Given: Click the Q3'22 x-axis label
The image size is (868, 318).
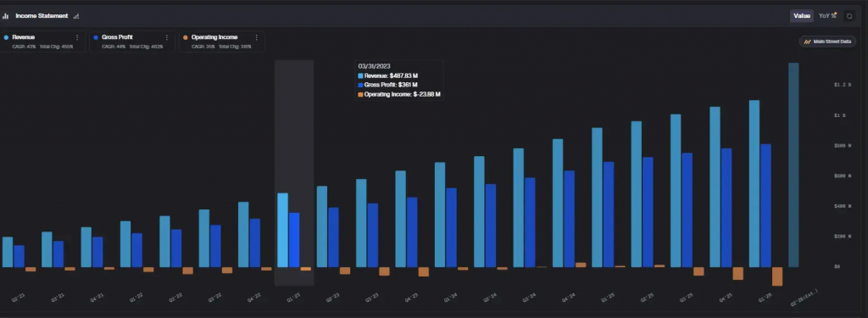Looking at the screenshot, I should point(214,298).
